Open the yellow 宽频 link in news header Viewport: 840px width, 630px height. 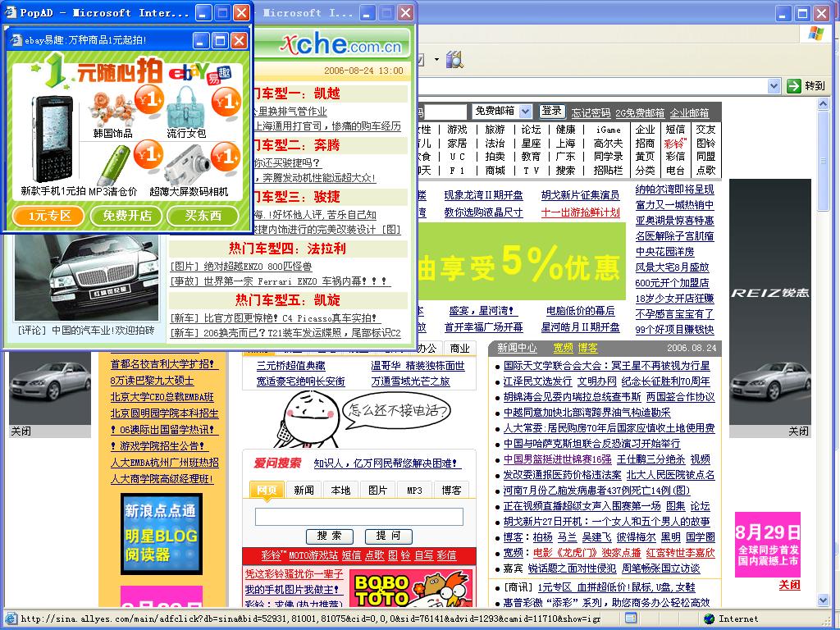click(x=563, y=348)
